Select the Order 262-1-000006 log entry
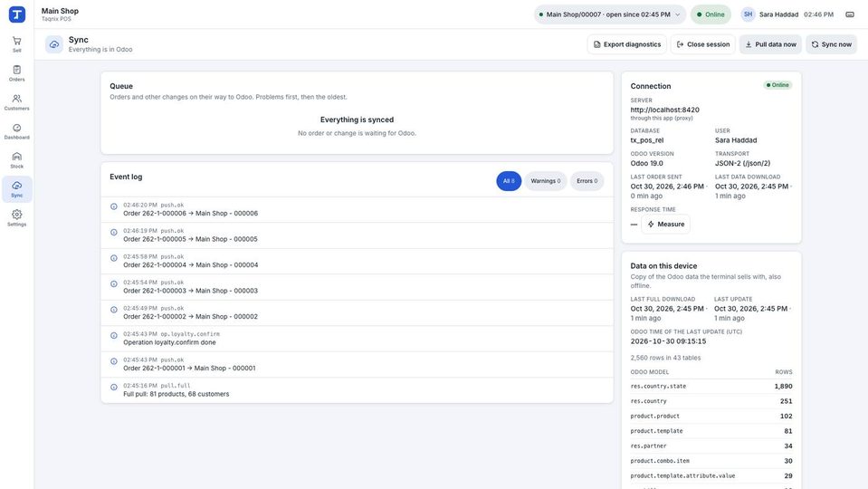The image size is (868, 489). (357, 209)
